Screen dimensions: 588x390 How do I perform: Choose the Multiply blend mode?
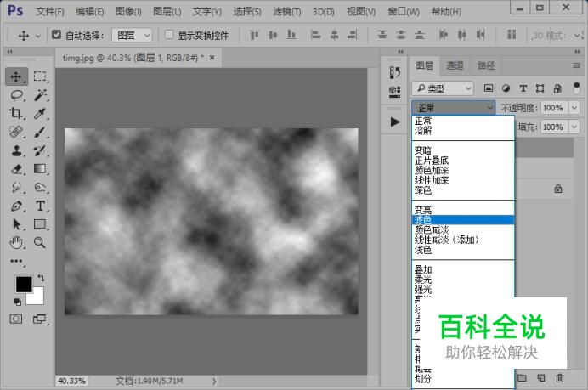pyautogui.click(x=463, y=161)
